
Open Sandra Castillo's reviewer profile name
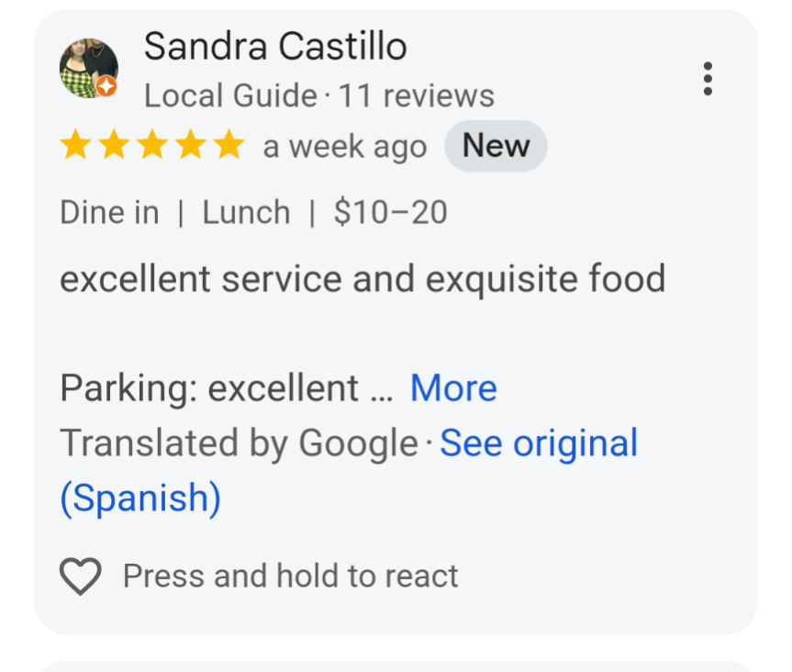tap(275, 47)
